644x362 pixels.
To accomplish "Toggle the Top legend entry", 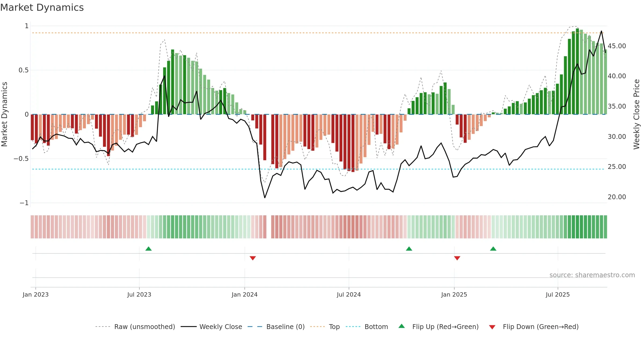I will pyautogui.click(x=325, y=327).
